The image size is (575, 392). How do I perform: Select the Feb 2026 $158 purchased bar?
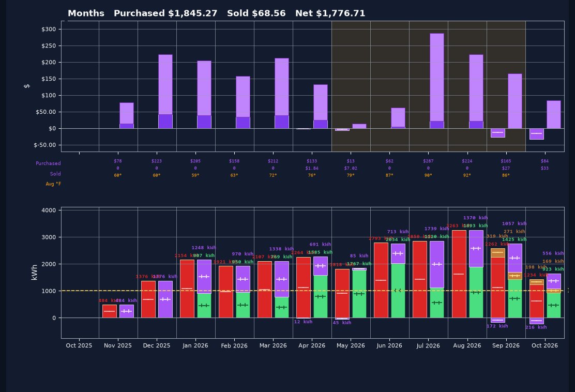point(243,102)
